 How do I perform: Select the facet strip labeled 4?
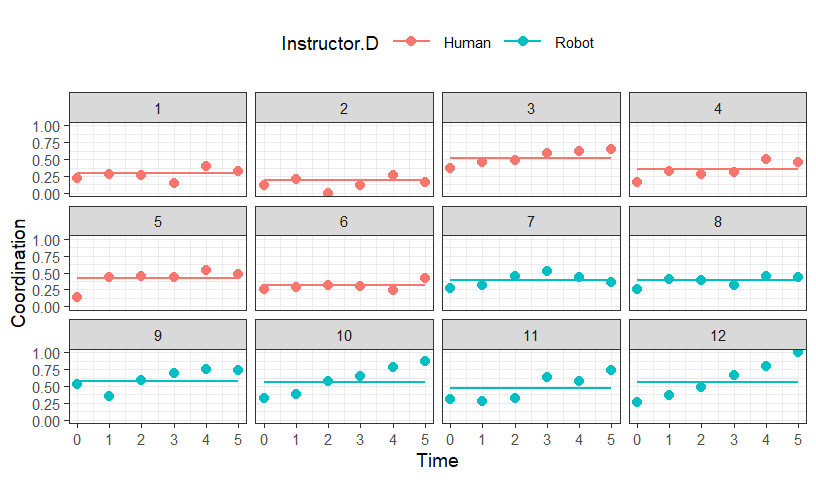718,108
